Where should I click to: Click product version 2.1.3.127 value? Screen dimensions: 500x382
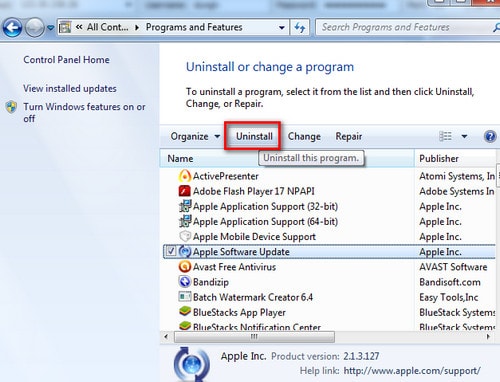(x=361, y=356)
